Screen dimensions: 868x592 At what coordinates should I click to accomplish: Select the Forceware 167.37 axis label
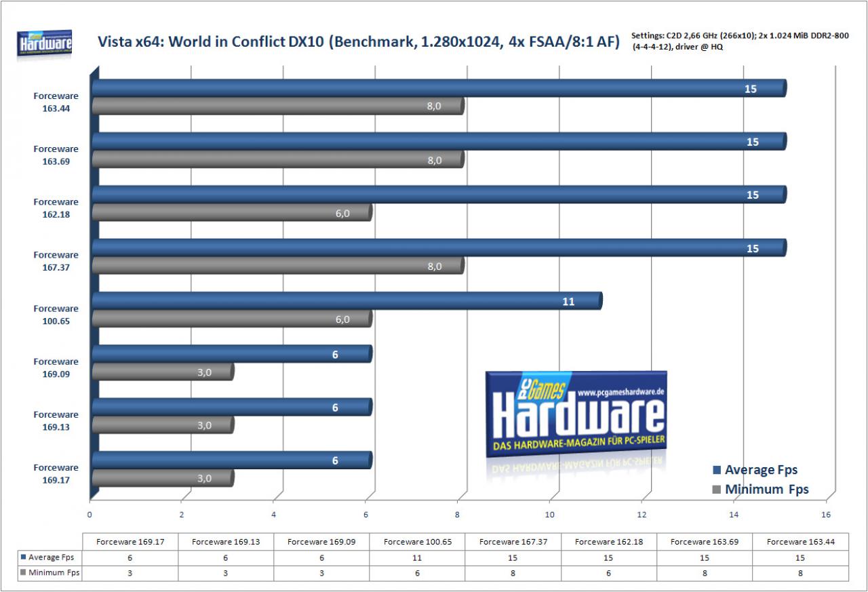[56, 261]
